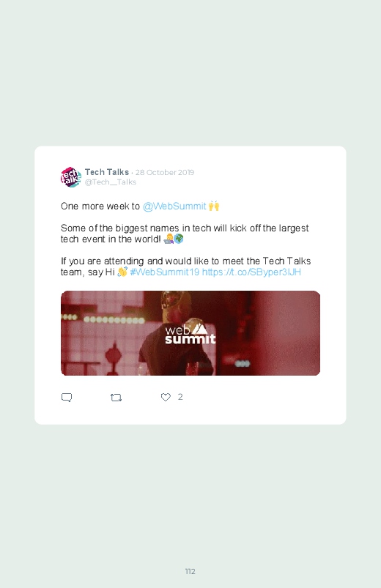Follow the t.co/SByper3IJH link
Viewport: 381px width, 588px height.
pyautogui.click(x=251, y=272)
